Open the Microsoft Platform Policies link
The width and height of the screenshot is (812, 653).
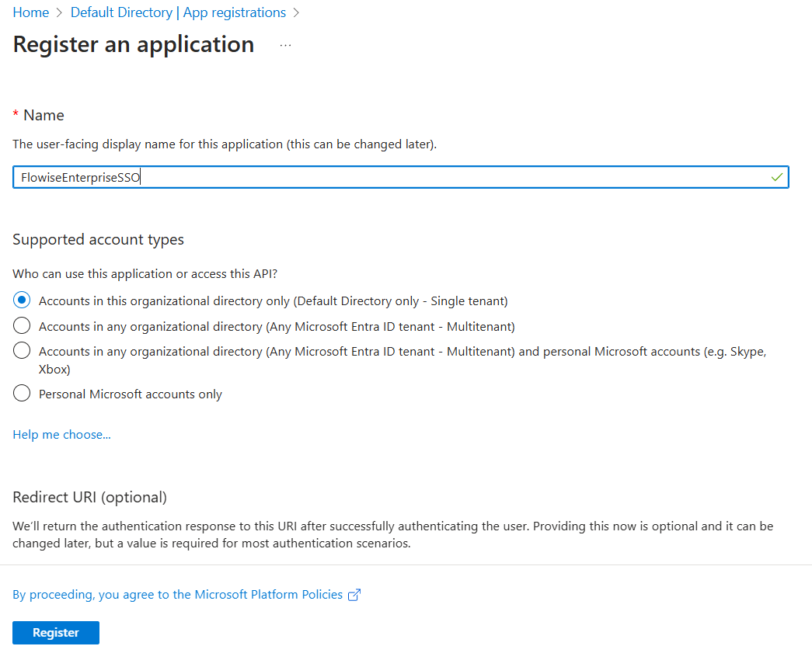(177, 595)
